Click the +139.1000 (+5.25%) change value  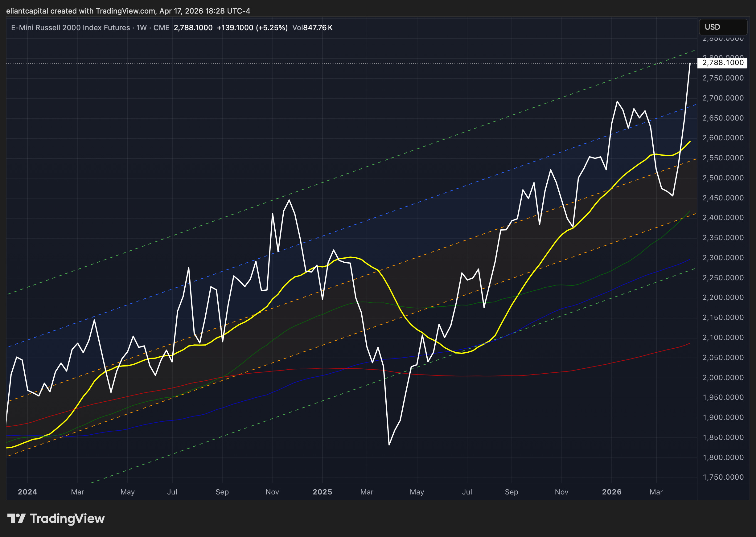(252, 28)
